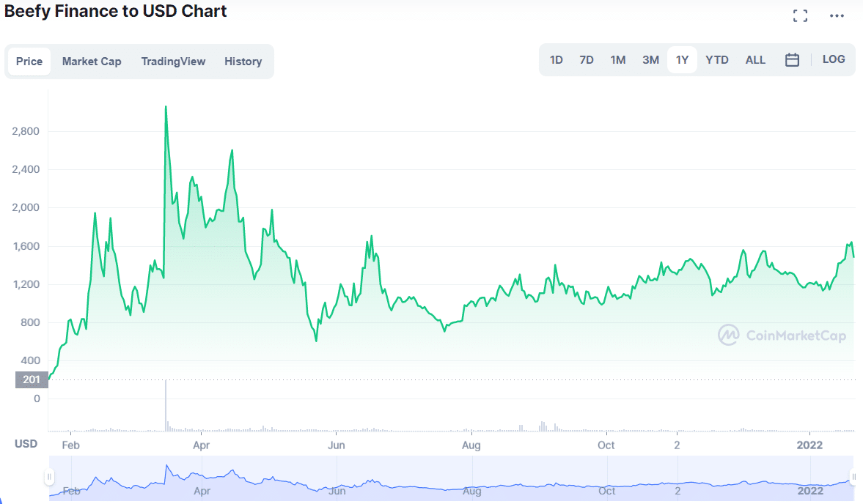
Task: Click the 2,000 y-axis label
Action: click(26, 208)
